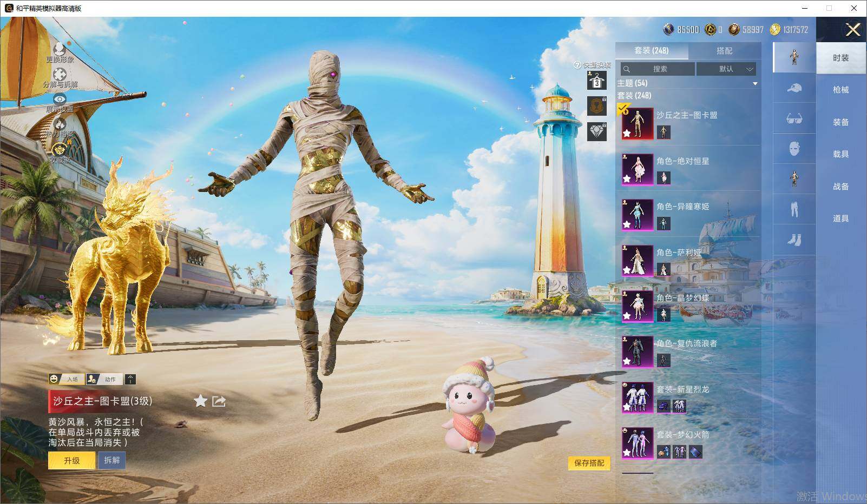867x504 pixels.
Task: Click the 85500 currency icon
Action: click(669, 30)
